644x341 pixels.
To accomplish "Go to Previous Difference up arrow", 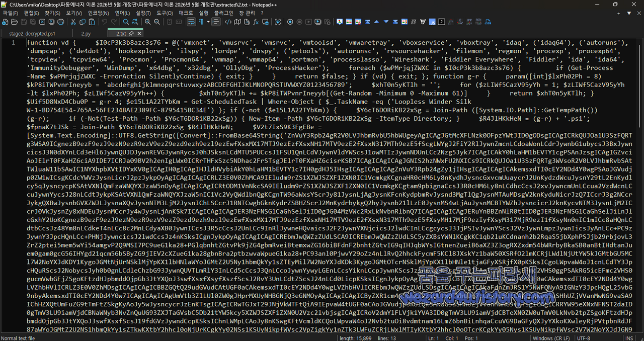I will pyautogui.click(x=376, y=22).
